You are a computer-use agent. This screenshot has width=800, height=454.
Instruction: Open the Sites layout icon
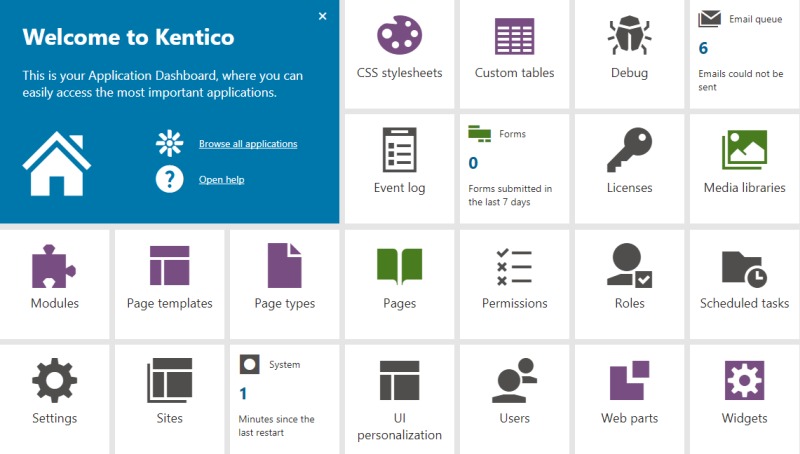click(x=169, y=381)
